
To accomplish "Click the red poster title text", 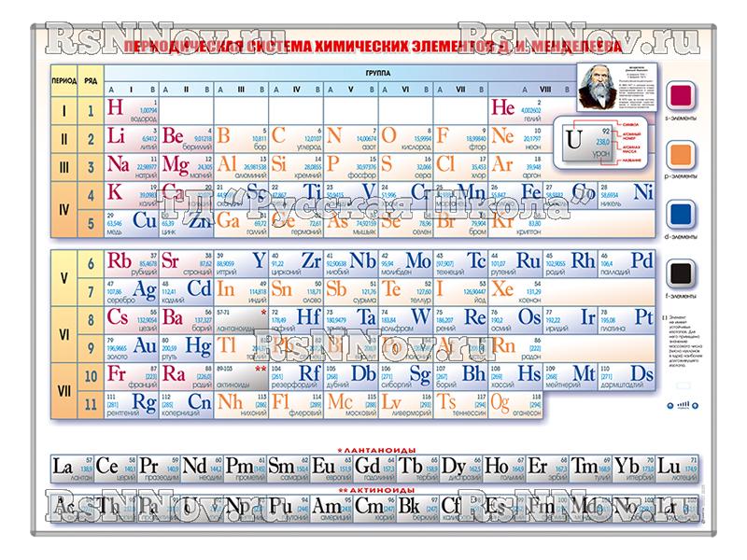I will pos(373,47).
